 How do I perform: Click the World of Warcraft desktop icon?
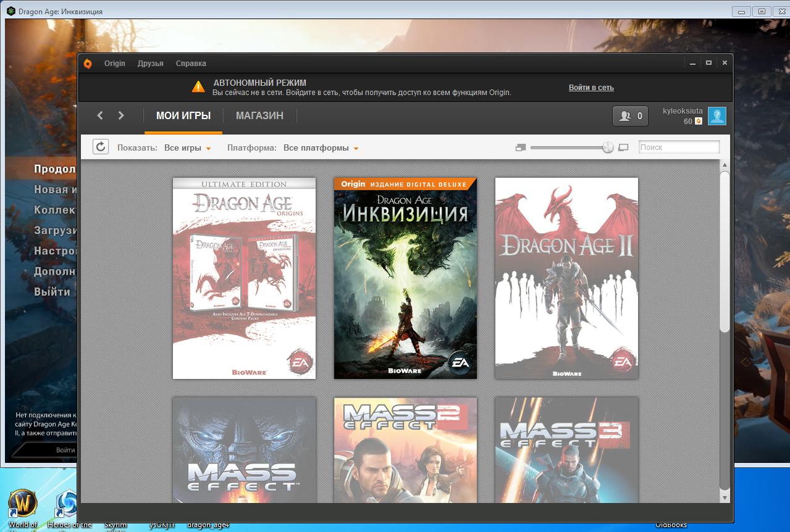tap(22, 503)
